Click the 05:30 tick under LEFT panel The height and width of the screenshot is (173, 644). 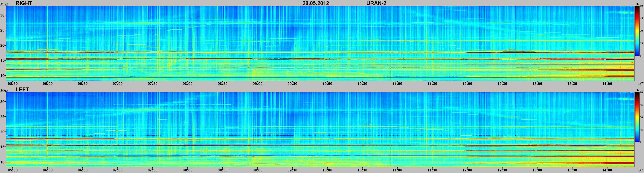13,170
